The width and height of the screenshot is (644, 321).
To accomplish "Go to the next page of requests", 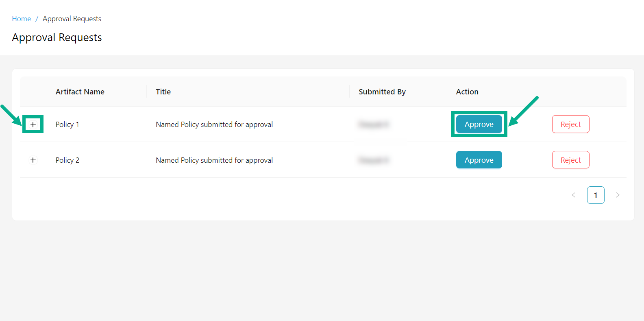I will (x=618, y=195).
